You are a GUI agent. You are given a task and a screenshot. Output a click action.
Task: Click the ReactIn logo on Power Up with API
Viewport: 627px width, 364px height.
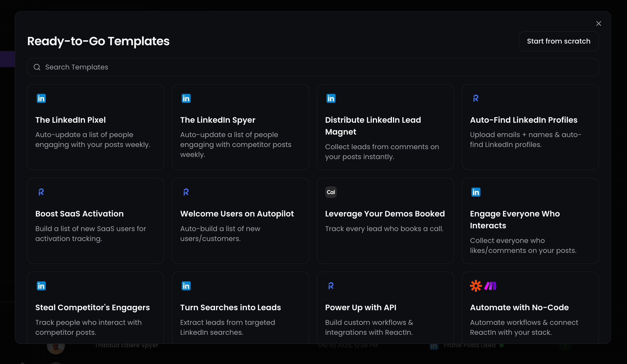click(x=331, y=286)
